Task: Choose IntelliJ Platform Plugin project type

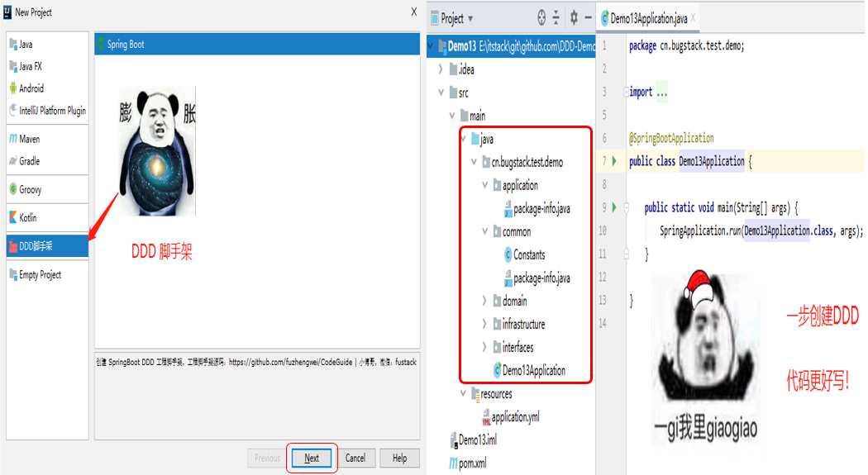Action: [47, 111]
